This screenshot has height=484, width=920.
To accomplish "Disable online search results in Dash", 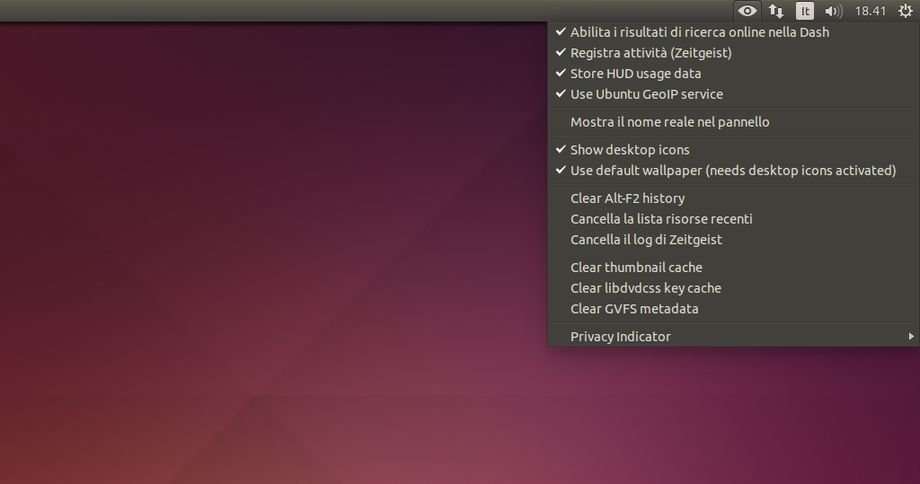I will click(x=699, y=32).
